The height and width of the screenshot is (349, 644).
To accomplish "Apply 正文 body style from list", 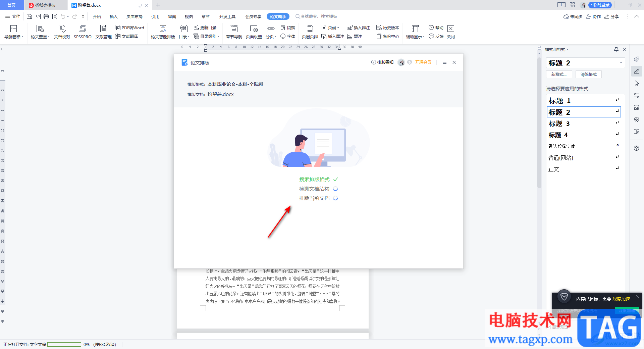I will click(x=584, y=169).
